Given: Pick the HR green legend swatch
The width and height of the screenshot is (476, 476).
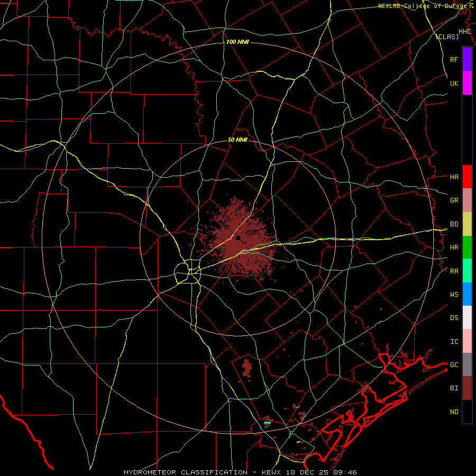Looking at the screenshot, I should (467, 248).
